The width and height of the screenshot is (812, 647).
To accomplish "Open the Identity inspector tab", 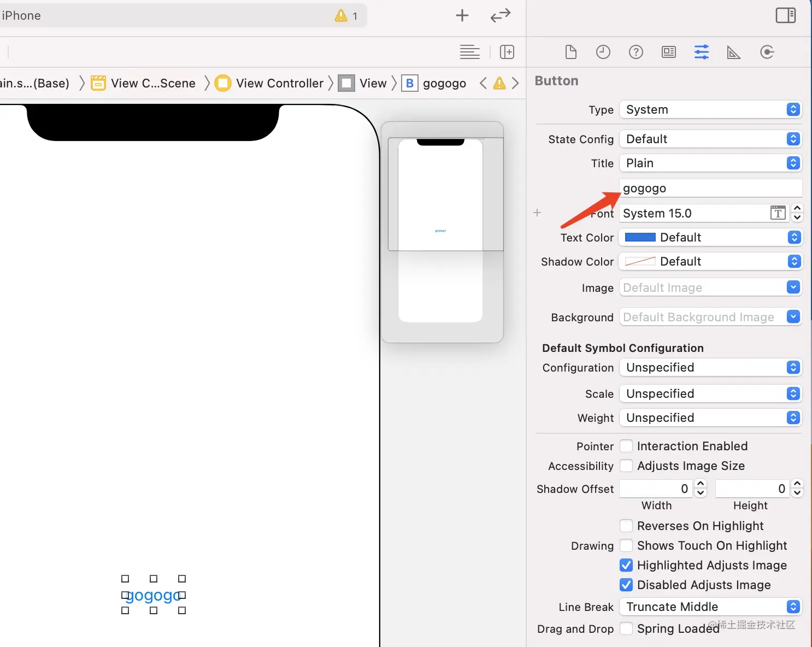I will coord(669,52).
